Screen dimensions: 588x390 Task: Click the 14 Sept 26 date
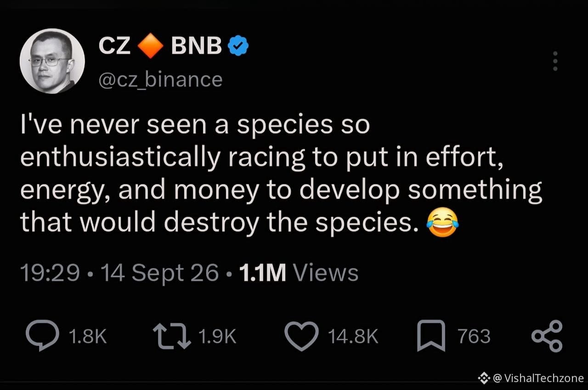(159, 273)
